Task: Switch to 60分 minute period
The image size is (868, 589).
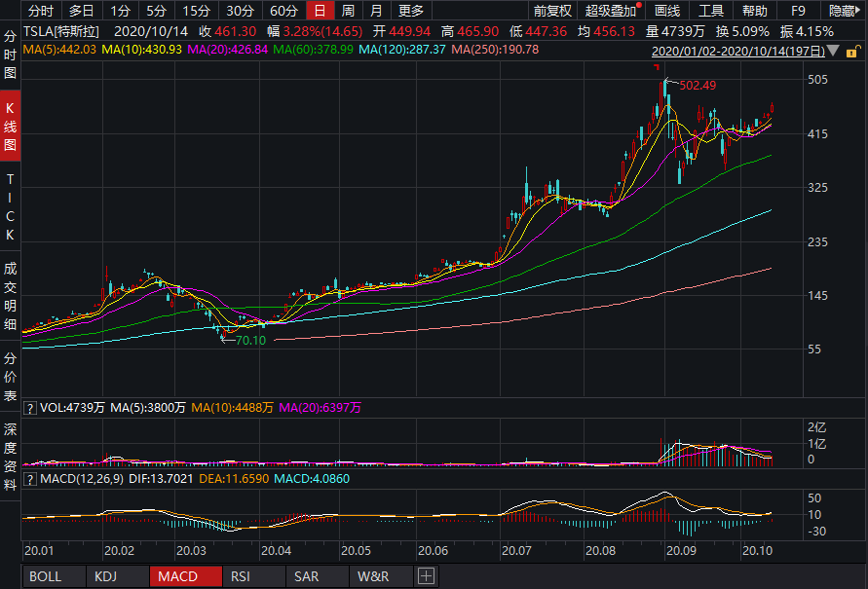Action: coord(283,11)
